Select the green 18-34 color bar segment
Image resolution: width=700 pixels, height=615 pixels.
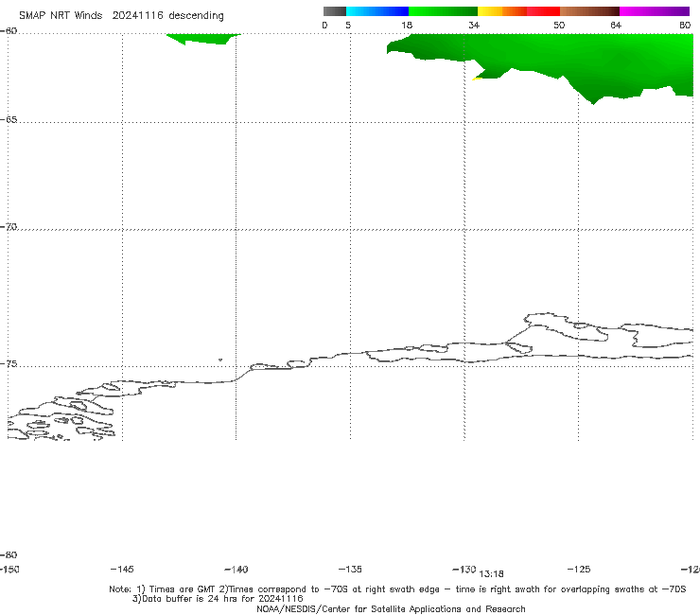[443, 11]
